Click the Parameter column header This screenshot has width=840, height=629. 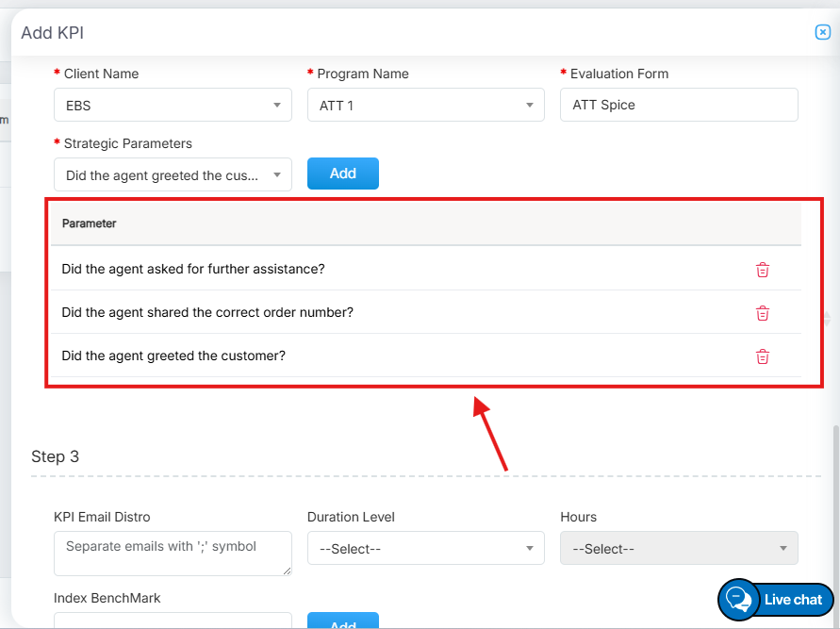coord(90,223)
